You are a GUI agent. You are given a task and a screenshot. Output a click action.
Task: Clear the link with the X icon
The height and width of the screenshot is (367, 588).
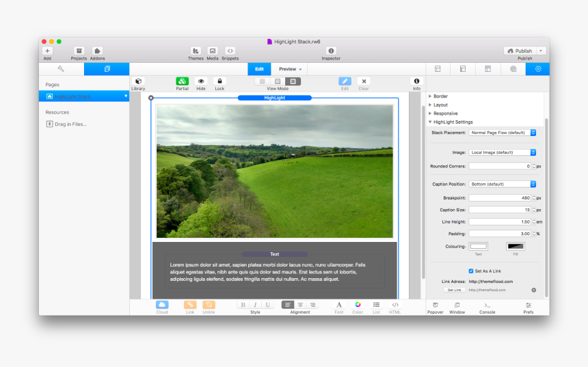point(533,290)
